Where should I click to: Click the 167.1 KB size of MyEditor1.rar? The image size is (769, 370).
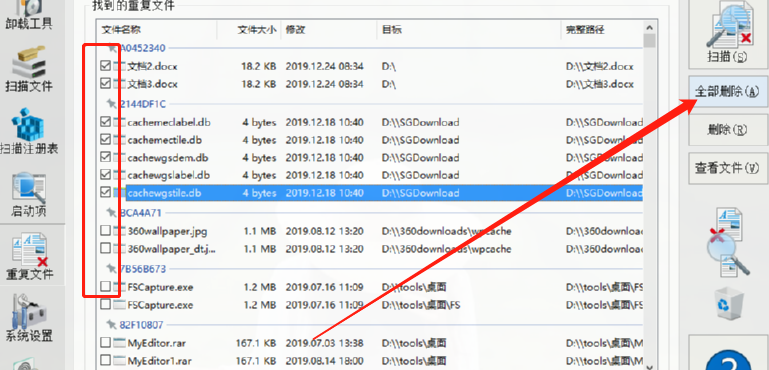click(x=256, y=360)
